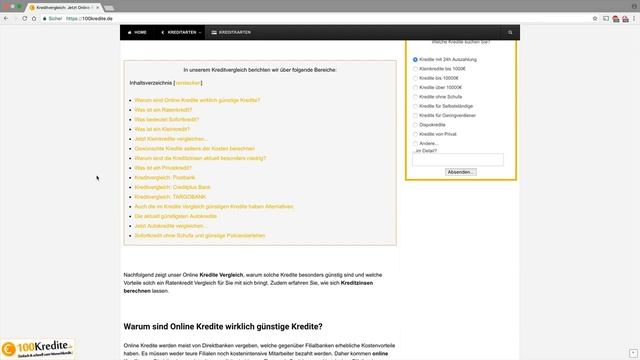Expand the KREDITARTEN dropdown menu
The width and height of the screenshot is (640, 360).
click(181, 32)
